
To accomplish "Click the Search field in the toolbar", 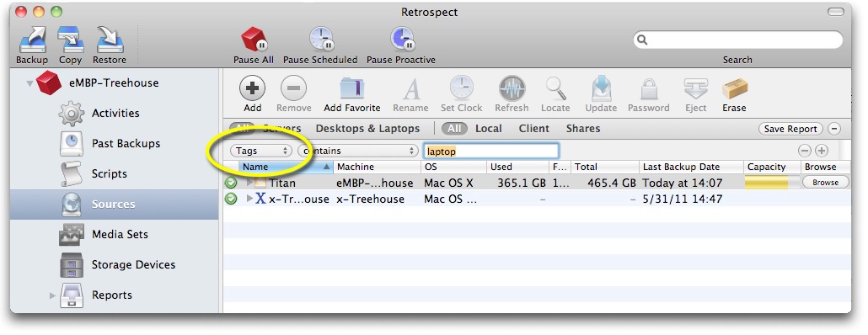I will pyautogui.click(x=738, y=40).
